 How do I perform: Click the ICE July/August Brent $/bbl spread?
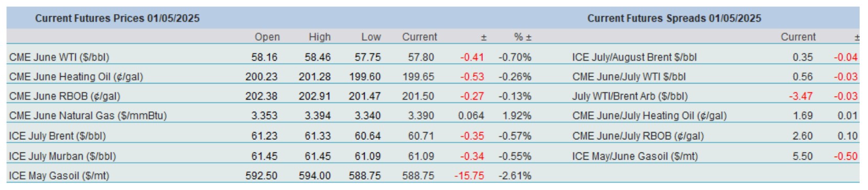point(634,57)
